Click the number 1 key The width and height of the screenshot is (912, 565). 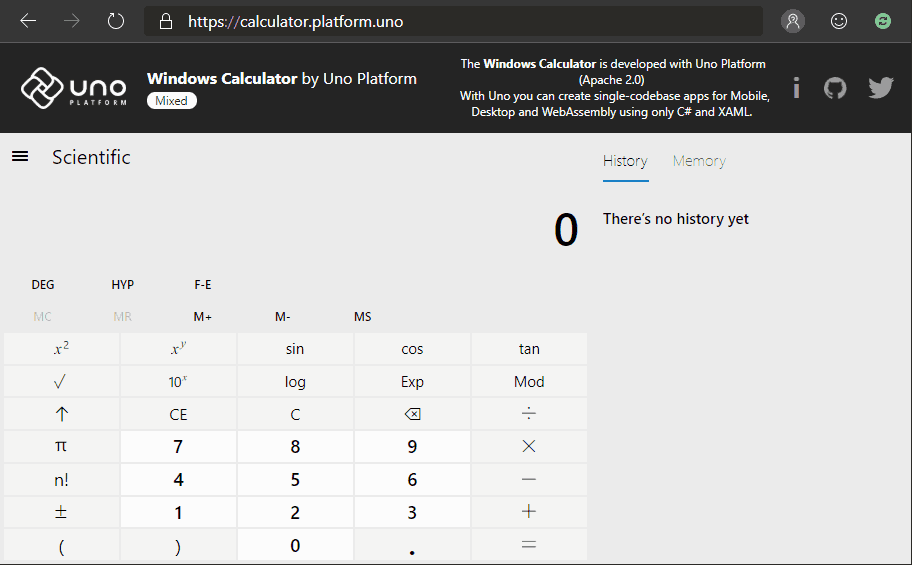click(178, 512)
